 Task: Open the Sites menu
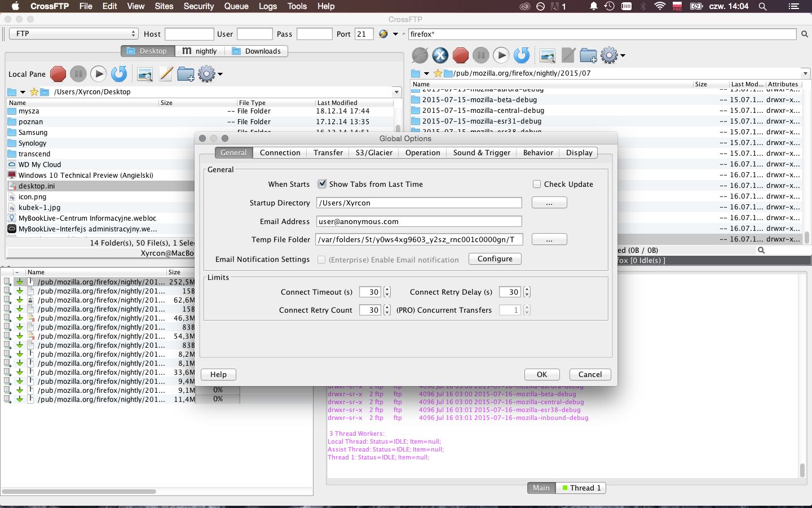tap(164, 6)
